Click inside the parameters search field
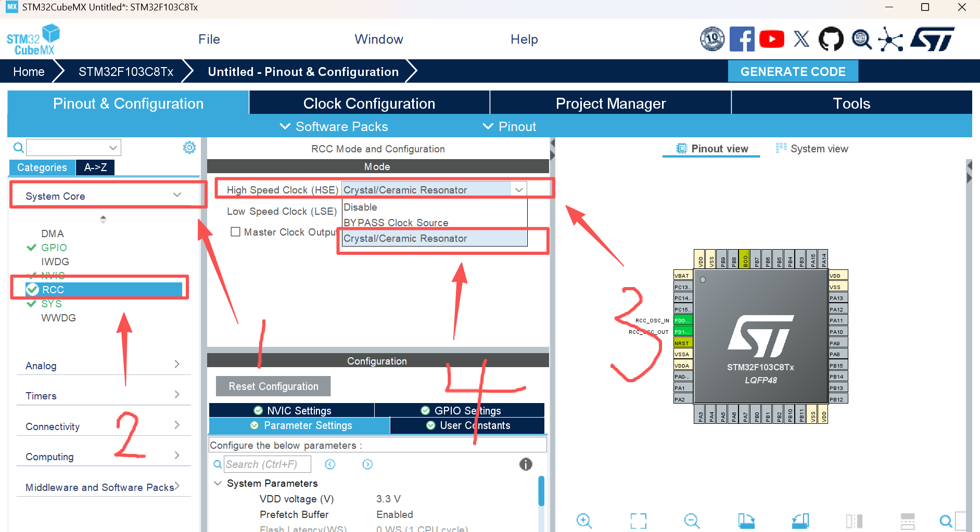Image resolution: width=980 pixels, height=532 pixels. click(267, 464)
